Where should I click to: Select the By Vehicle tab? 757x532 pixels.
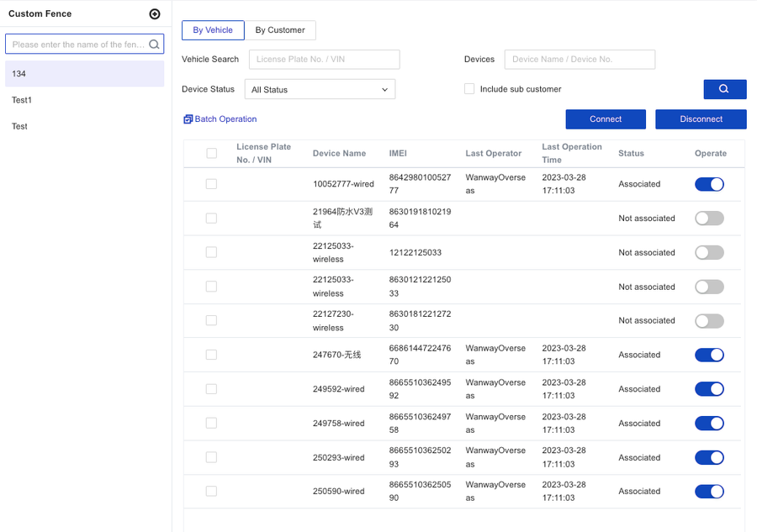tap(213, 30)
